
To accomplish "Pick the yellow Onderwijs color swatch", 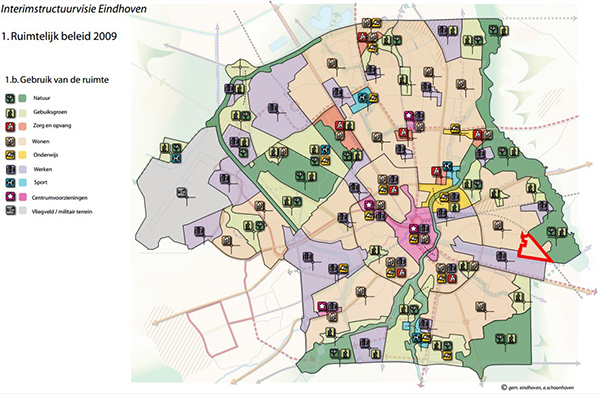I will tap(23, 155).
